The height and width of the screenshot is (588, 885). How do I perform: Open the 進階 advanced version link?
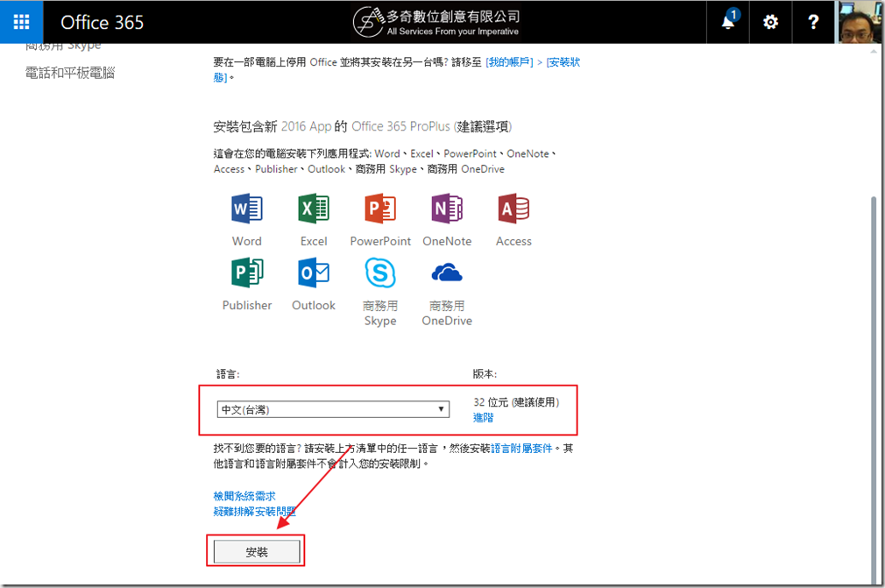[484, 418]
